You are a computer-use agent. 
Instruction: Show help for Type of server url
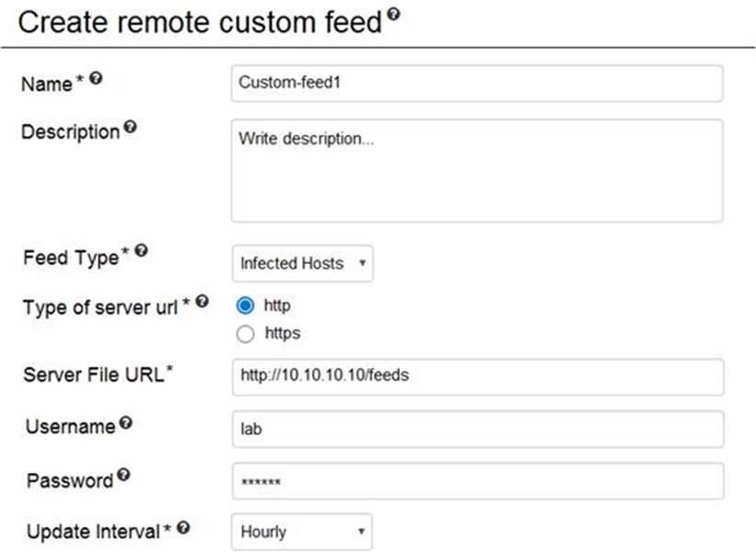(x=203, y=301)
